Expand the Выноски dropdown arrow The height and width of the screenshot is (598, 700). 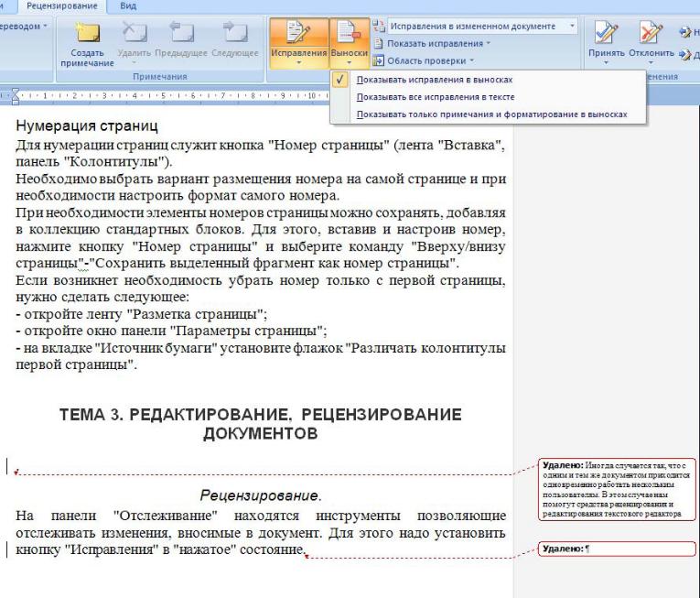[350, 63]
